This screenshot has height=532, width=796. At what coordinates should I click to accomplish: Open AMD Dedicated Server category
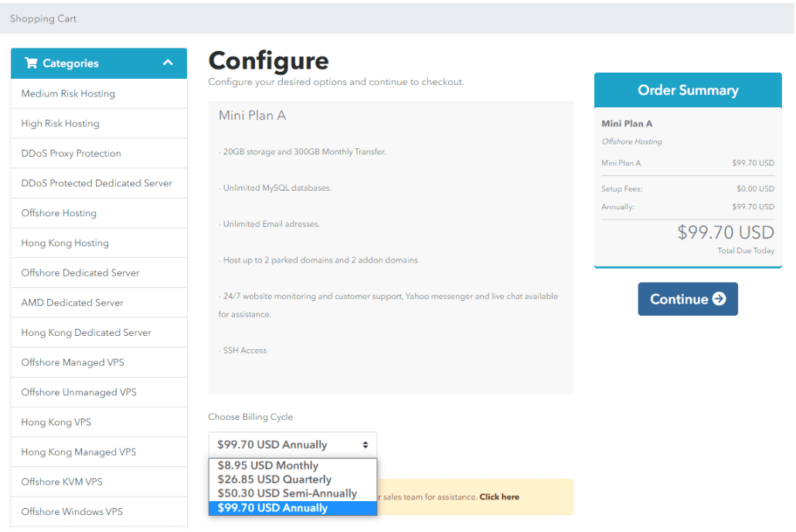98,303
